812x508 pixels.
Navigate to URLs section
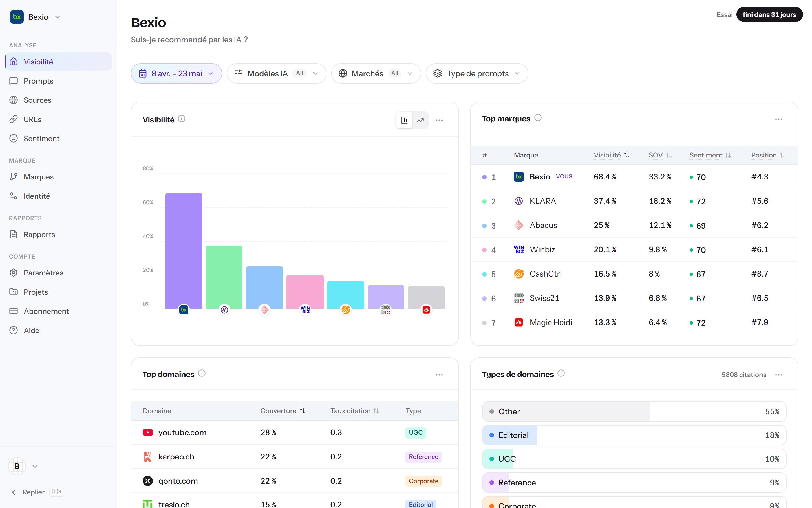pos(58,119)
